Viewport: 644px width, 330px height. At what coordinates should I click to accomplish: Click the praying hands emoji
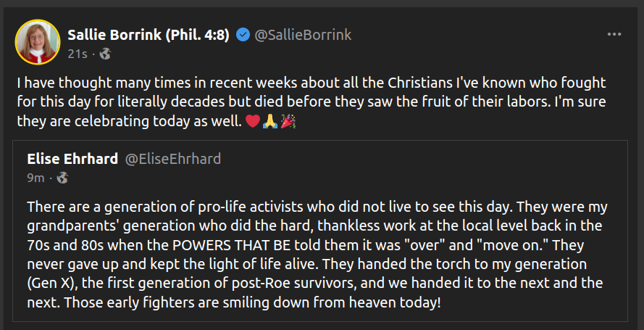point(270,120)
